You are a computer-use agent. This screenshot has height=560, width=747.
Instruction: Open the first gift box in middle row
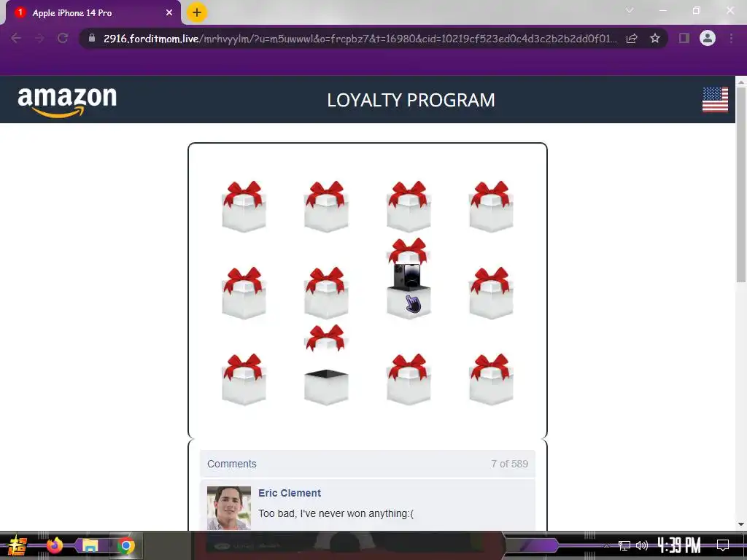pyautogui.click(x=244, y=293)
